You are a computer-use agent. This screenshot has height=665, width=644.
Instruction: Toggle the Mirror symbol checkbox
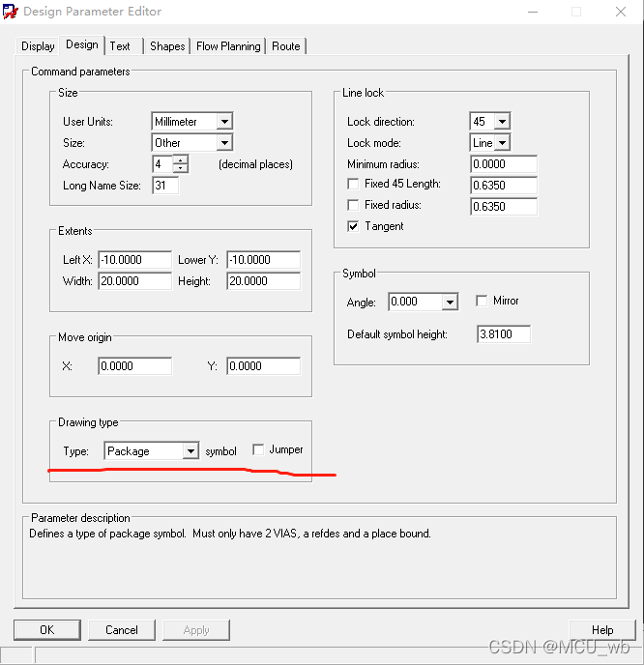(482, 302)
